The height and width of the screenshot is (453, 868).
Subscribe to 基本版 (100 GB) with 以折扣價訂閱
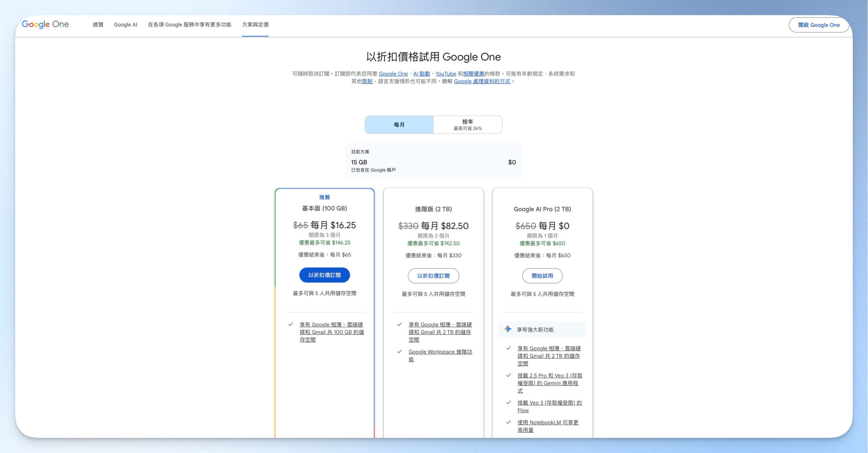(324, 275)
